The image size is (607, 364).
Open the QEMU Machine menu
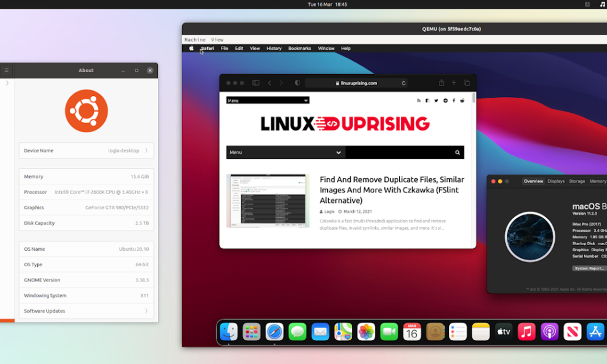click(195, 40)
